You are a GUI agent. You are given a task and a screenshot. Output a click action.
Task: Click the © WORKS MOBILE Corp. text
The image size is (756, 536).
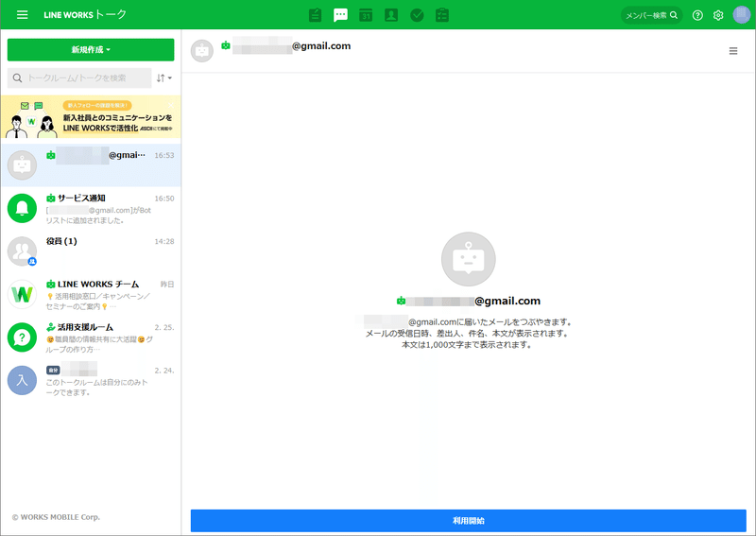(56, 517)
